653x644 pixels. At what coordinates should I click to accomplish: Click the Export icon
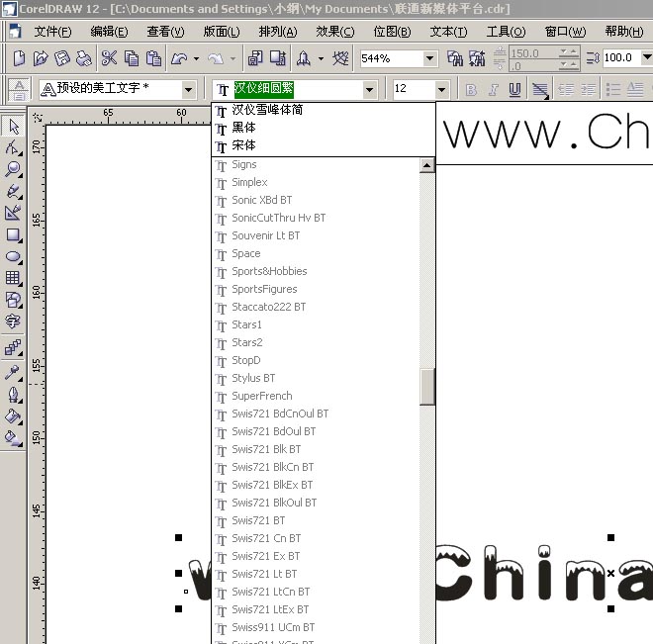278,58
